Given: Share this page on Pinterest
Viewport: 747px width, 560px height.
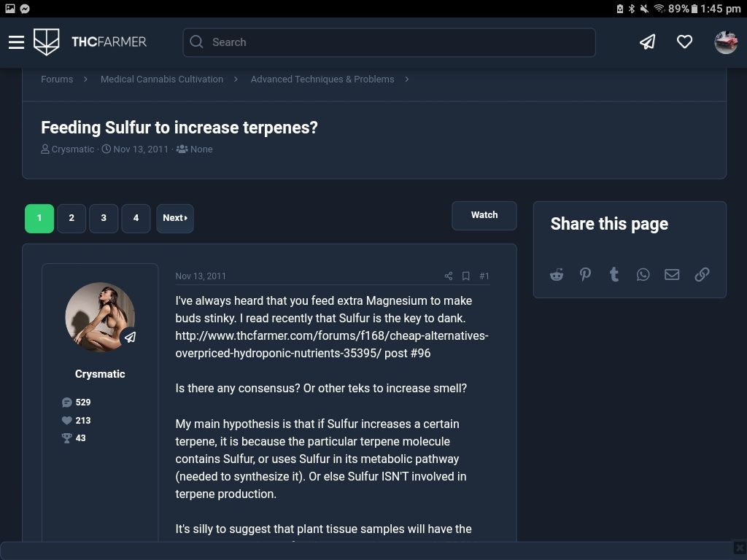Looking at the screenshot, I should (x=585, y=274).
